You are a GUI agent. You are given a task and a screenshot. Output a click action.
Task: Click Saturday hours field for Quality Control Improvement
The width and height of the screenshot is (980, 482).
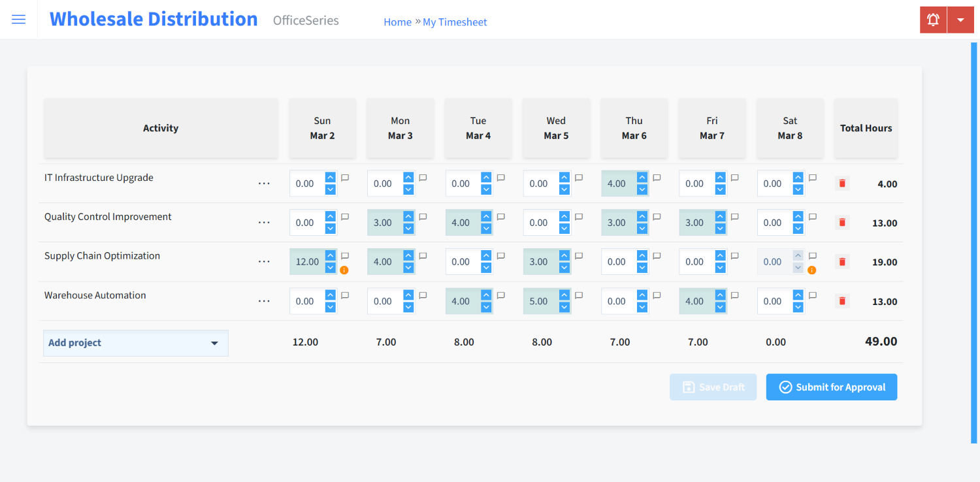point(775,222)
